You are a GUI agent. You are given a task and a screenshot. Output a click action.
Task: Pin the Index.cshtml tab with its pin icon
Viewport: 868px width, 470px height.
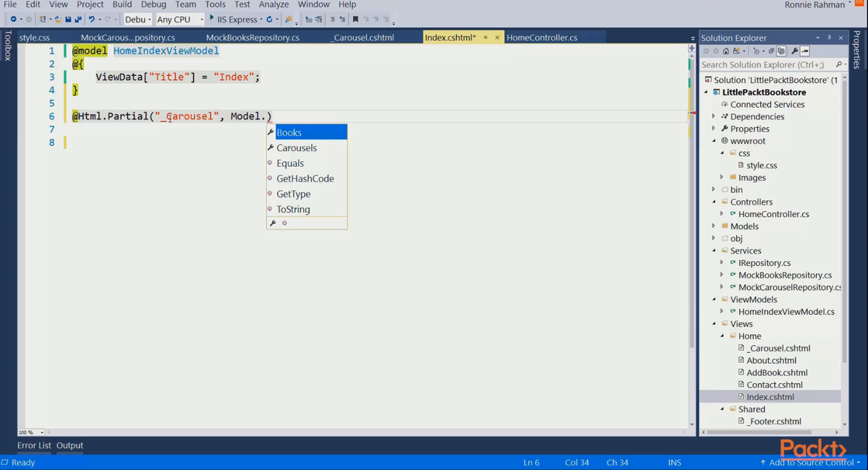click(x=485, y=38)
